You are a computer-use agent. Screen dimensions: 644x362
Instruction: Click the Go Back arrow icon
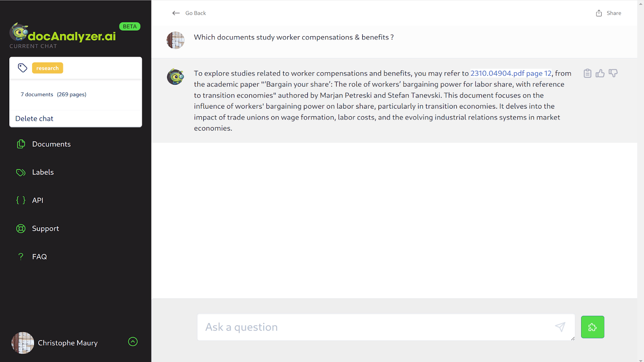176,13
